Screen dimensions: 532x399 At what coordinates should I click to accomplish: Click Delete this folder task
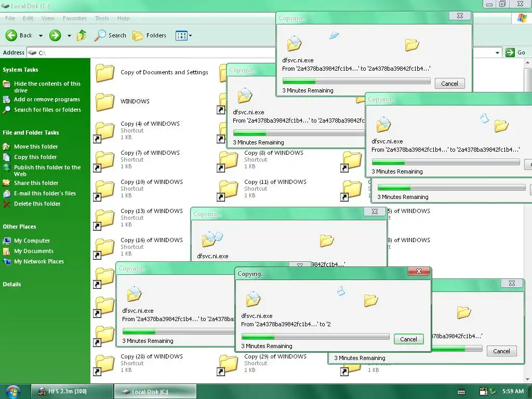[x=37, y=204]
